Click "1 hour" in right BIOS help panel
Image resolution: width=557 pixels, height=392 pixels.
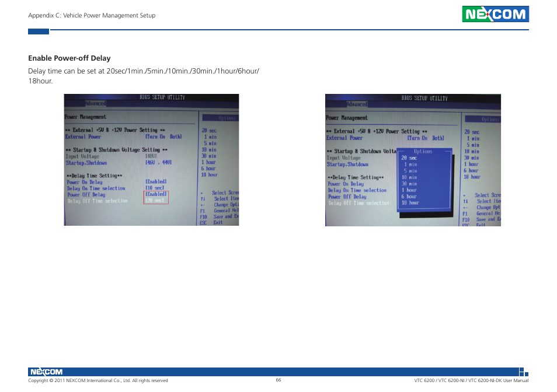pos(471,164)
